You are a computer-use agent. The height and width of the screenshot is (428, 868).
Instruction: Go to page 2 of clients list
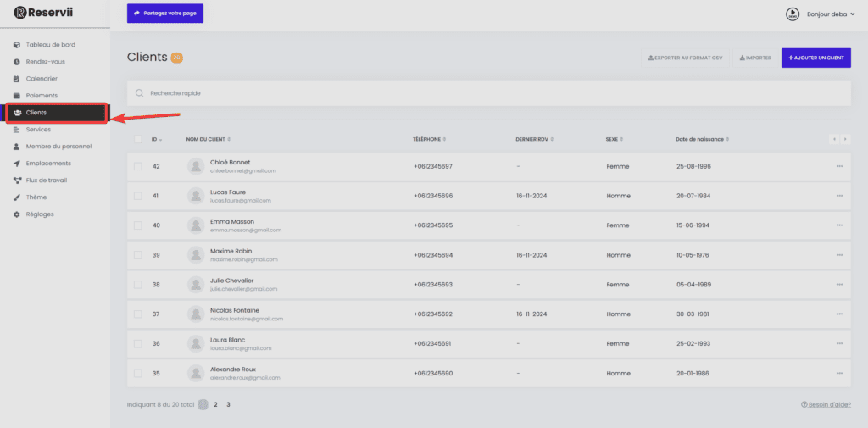click(215, 404)
